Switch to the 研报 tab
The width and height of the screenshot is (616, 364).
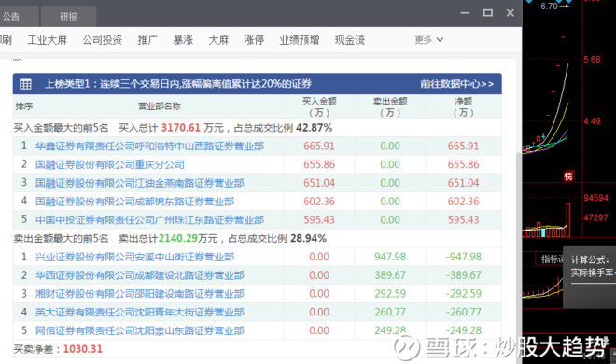click(68, 17)
